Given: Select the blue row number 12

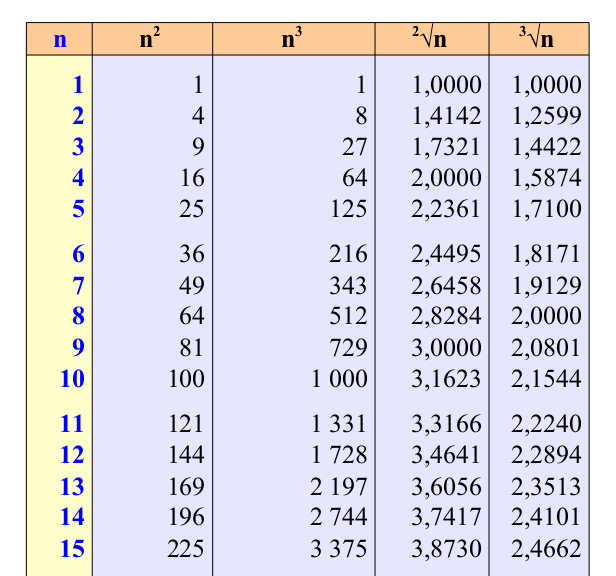Looking at the screenshot, I should tap(72, 455).
